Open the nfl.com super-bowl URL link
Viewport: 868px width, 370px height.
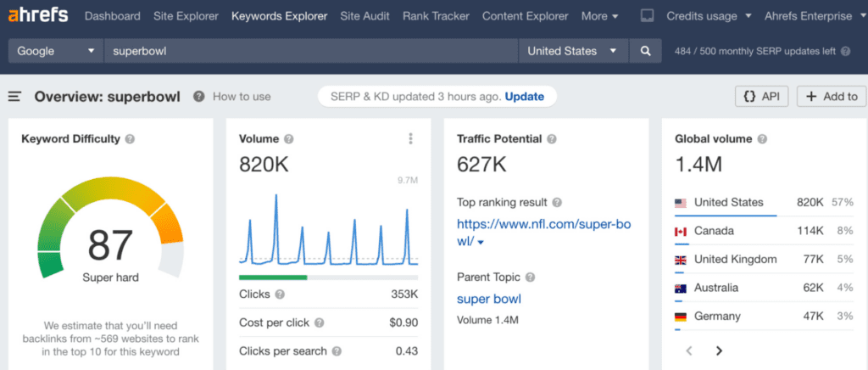543,233
